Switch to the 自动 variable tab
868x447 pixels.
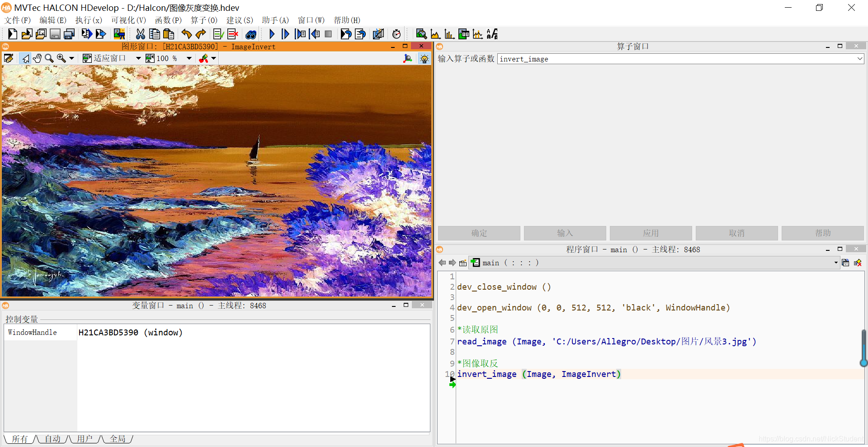point(52,438)
